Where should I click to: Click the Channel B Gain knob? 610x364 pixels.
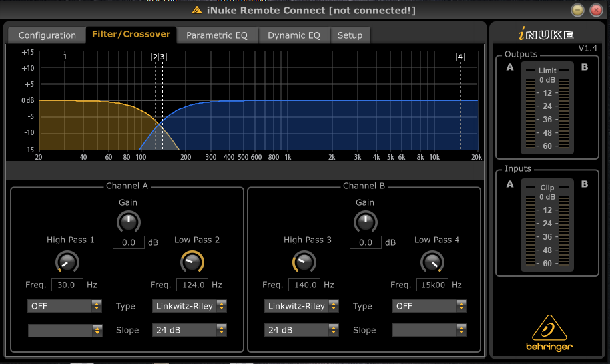tap(365, 222)
